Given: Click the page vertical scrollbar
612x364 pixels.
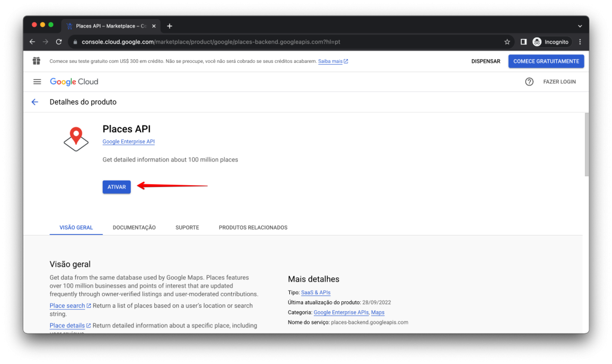Looking at the screenshot, I should click(586, 145).
